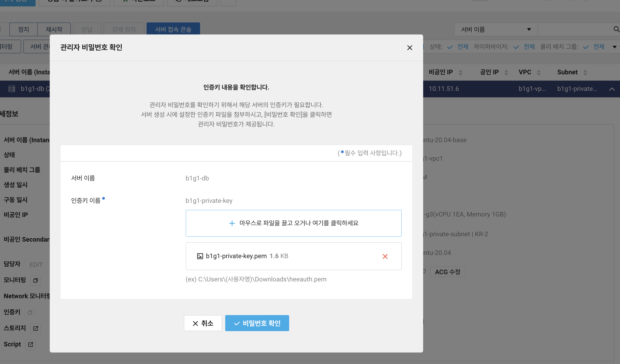Click the 강제 정지 button

124,29
